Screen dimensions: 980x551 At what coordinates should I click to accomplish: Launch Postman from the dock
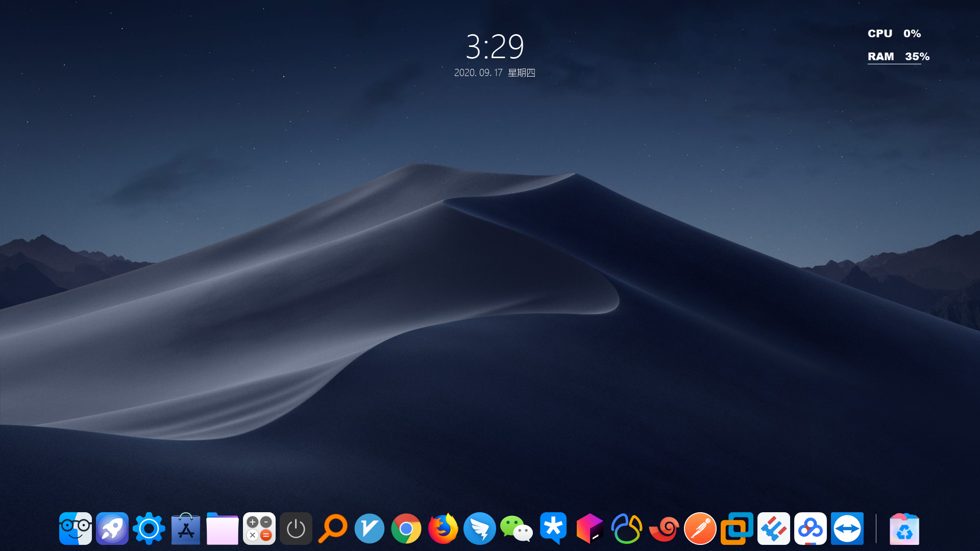pos(700,529)
